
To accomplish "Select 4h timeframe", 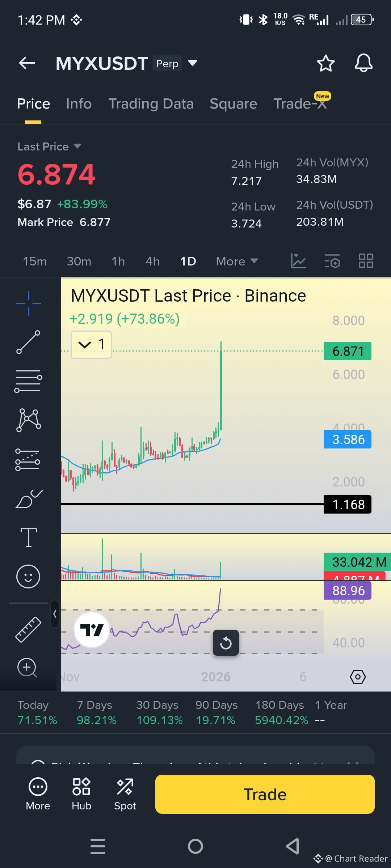I will 152,261.
